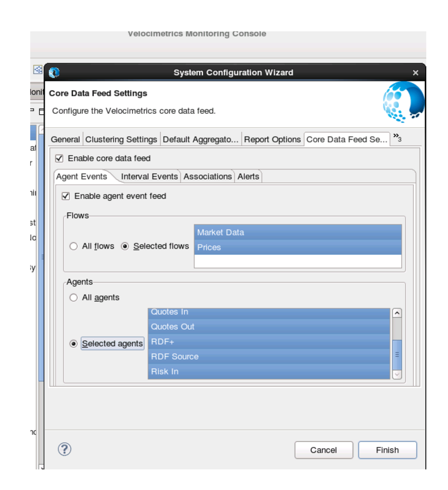448x490 pixels.
Task: Select RDF+ agent in list
Action: pyautogui.click(x=269, y=342)
